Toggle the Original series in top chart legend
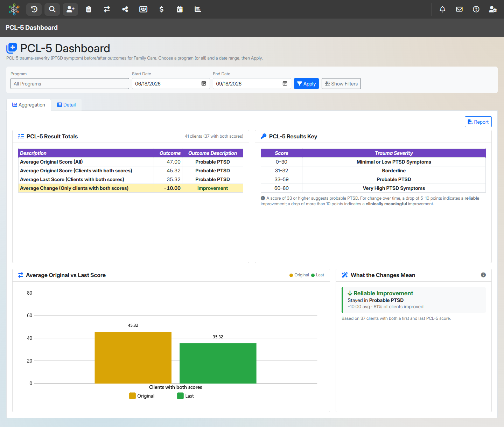Image resolution: width=504 pixels, height=427 pixels. tap(299, 275)
